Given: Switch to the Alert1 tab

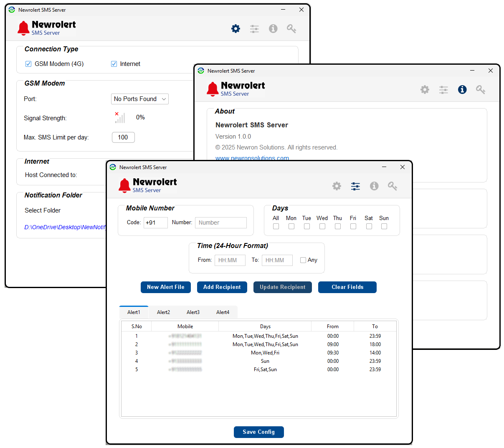Looking at the screenshot, I should coord(134,312).
